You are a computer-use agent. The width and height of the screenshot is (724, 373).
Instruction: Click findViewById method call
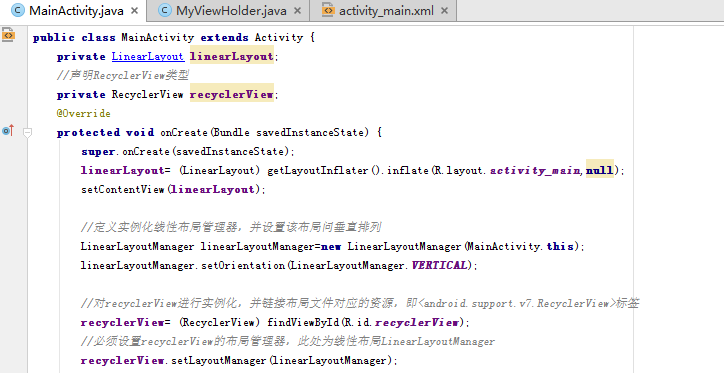pyautogui.click(x=303, y=322)
